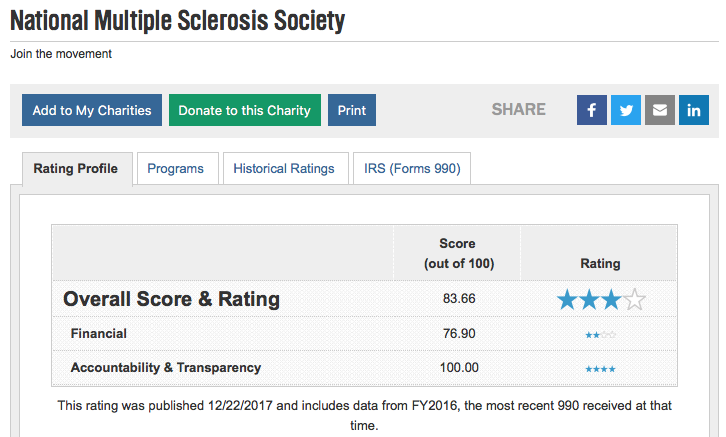Viewport: 726px width, 437px height.
Task: Click the National Multiple Sclerosis Society heading
Action: 177,21
